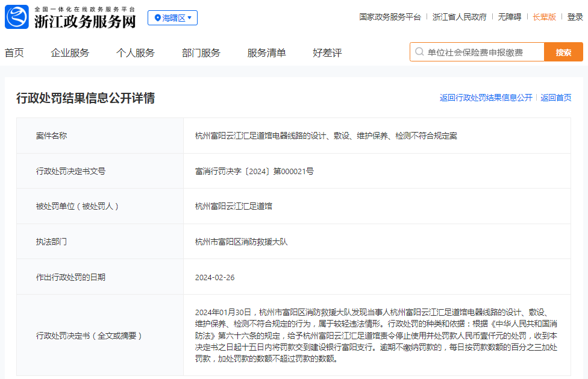Open the 部门服务 navigation item
The height and width of the screenshot is (379, 588).
(201, 53)
